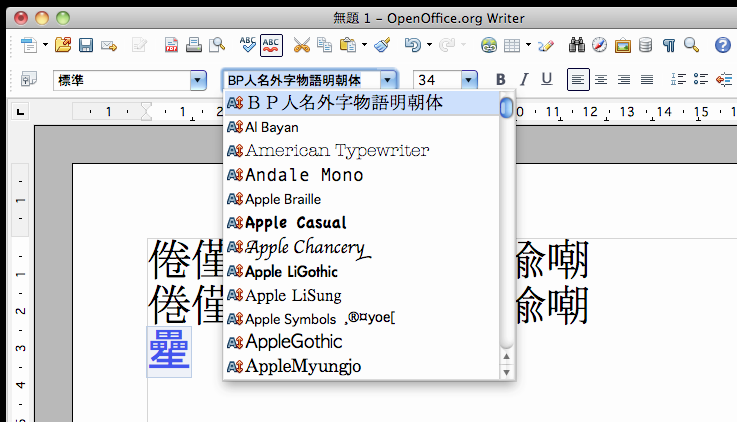Export directly as PDF icon

pos(171,45)
